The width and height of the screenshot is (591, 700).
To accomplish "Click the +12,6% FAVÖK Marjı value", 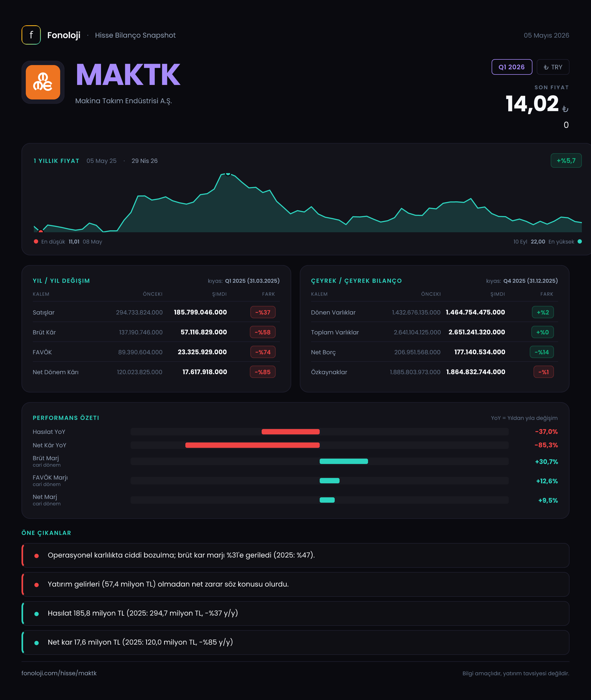I will coord(547,481).
